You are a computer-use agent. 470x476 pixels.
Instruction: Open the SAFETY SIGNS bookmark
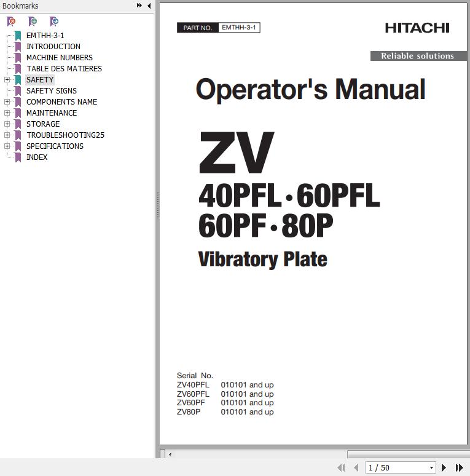click(52, 91)
